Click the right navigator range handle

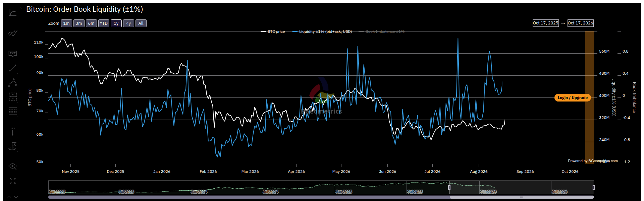(594, 188)
